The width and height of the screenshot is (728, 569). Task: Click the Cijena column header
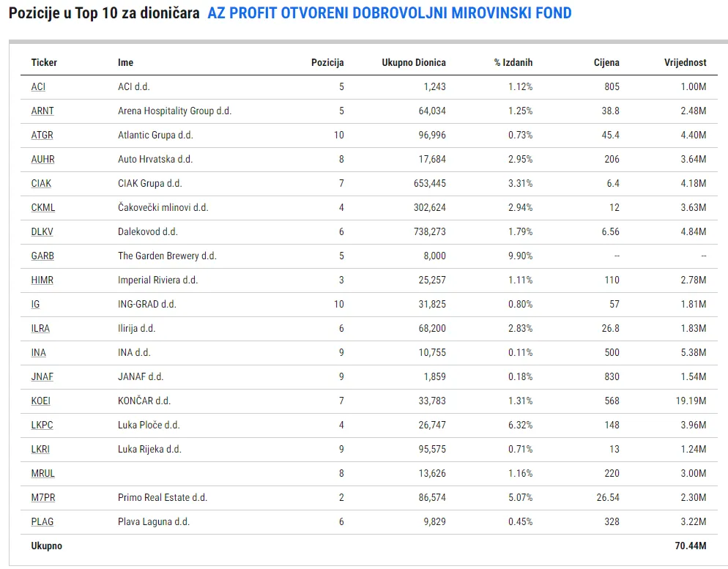pyautogui.click(x=606, y=63)
